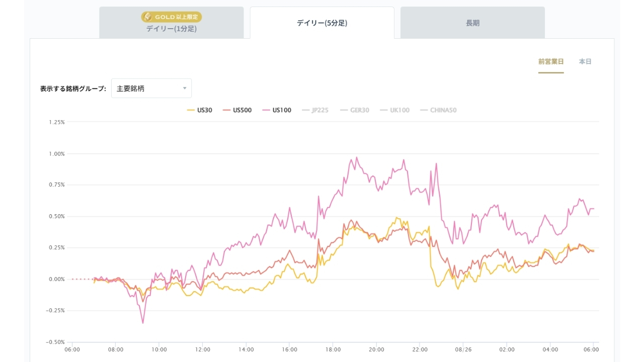Toggle the US30 series in the legend
This screenshot has width=644, height=362.
click(x=199, y=110)
